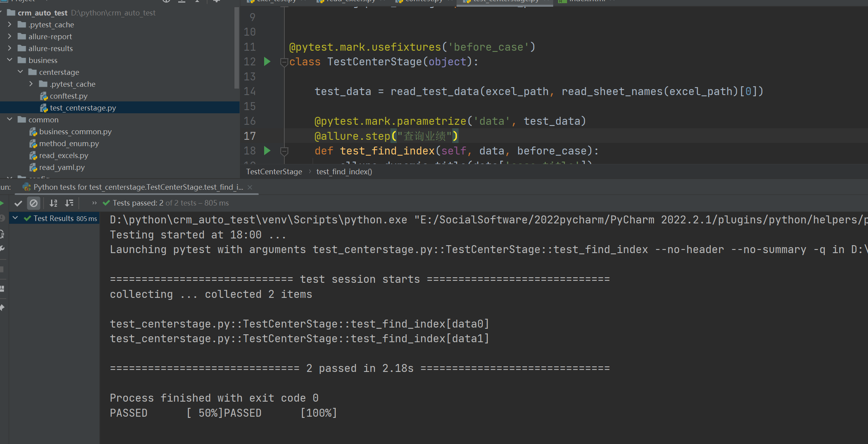Collapse the Test Results node

[x=15, y=218]
